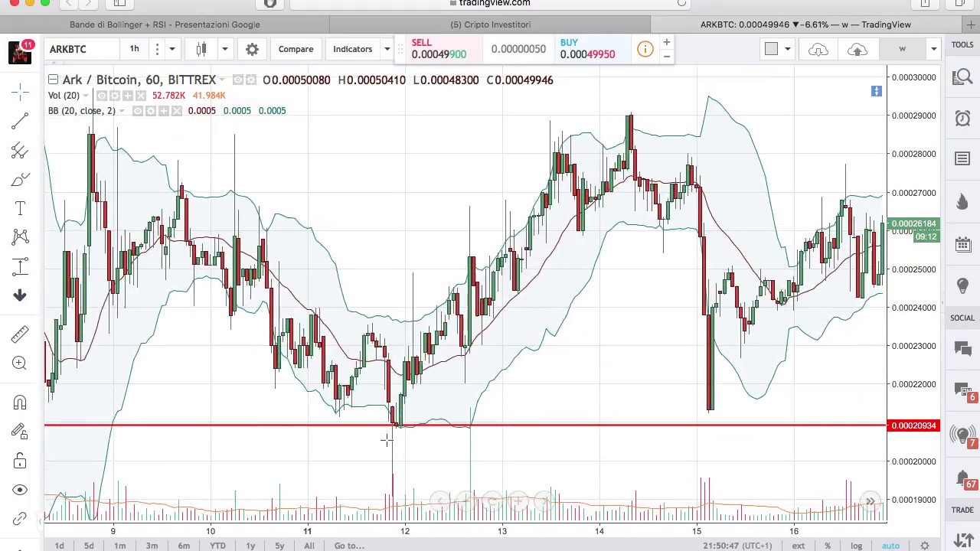
Task: Open the prediction and measurement tools
Action: click(20, 266)
